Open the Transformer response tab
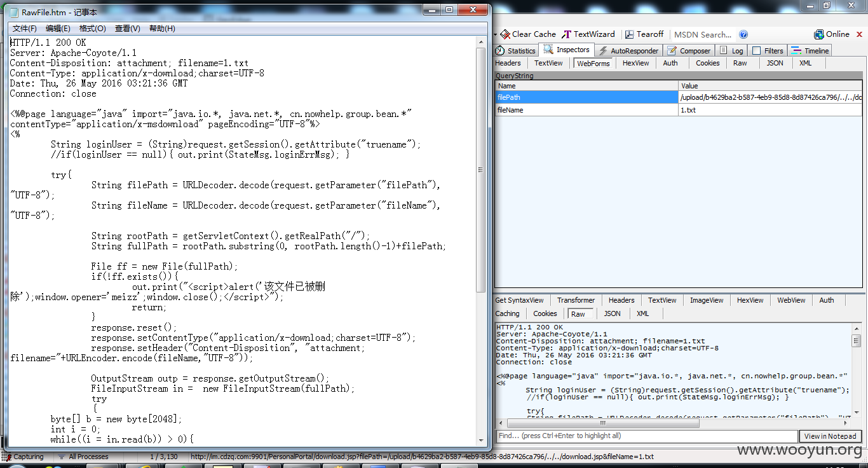868x468 pixels. 576,300
